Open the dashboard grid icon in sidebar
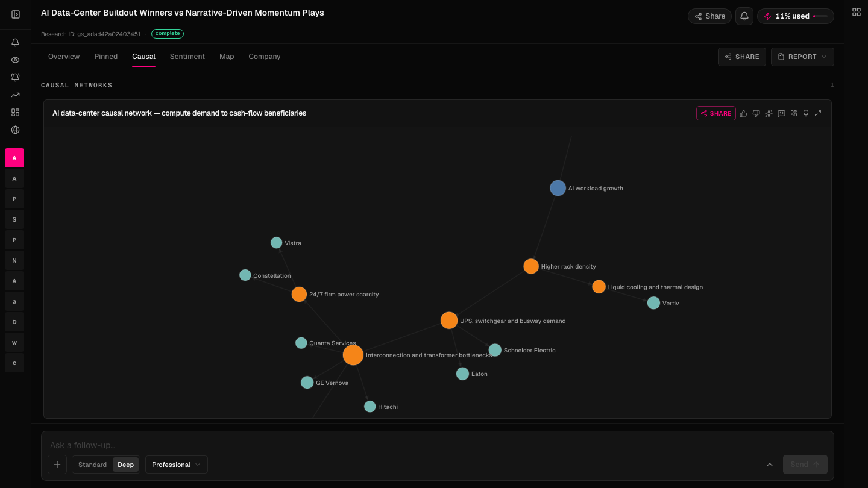The width and height of the screenshot is (868, 488). click(x=16, y=112)
